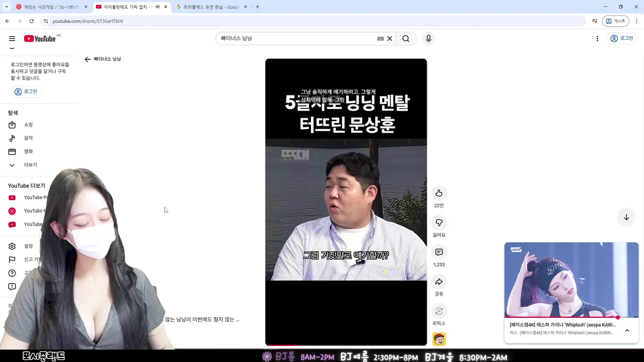Open the YouTube three-dot settings menu

click(x=597, y=39)
